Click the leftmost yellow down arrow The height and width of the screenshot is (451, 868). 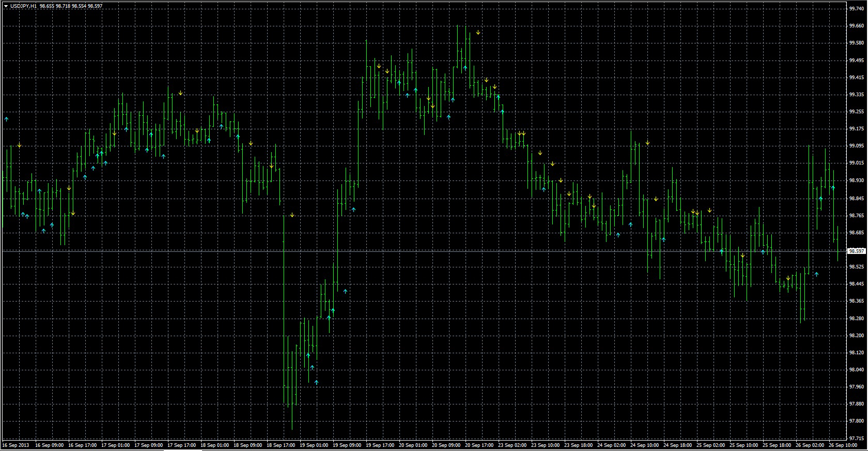(x=19, y=146)
